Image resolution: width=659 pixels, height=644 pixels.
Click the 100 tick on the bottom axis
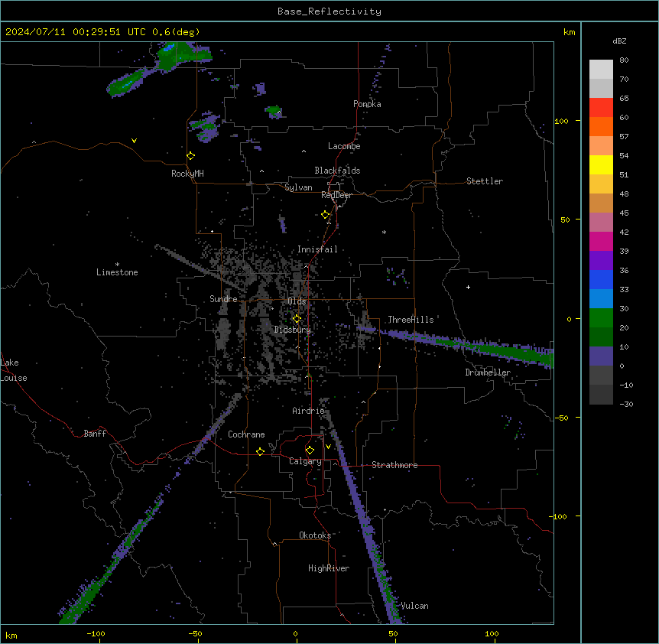click(x=492, y=633)
